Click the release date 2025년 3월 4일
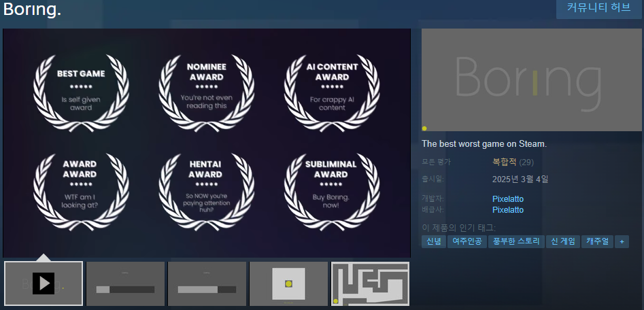The height and width of the screenshot is (310, 644). (x=520, y=179)
